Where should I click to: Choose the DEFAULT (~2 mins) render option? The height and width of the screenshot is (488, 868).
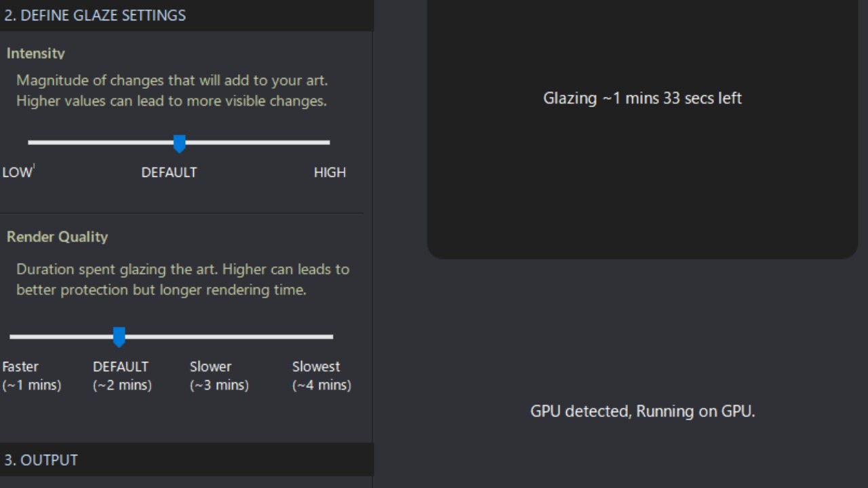(x=122, y=375)
